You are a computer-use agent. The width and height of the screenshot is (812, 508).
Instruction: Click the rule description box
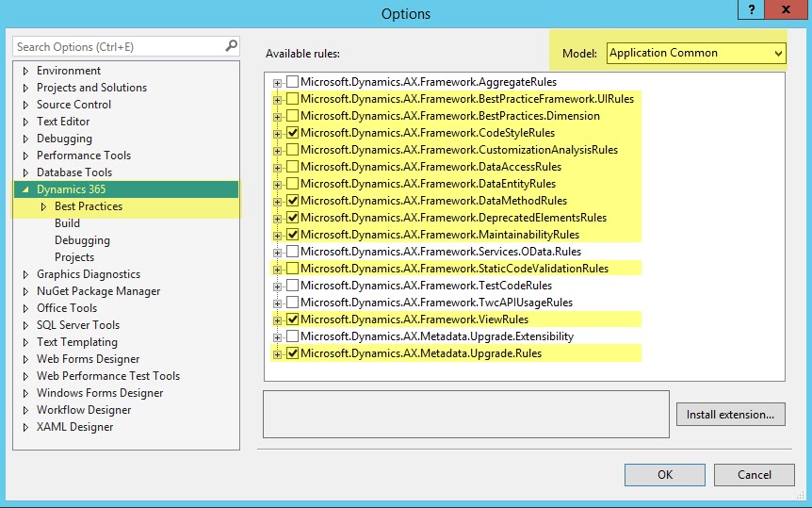[x=466, y=414]
